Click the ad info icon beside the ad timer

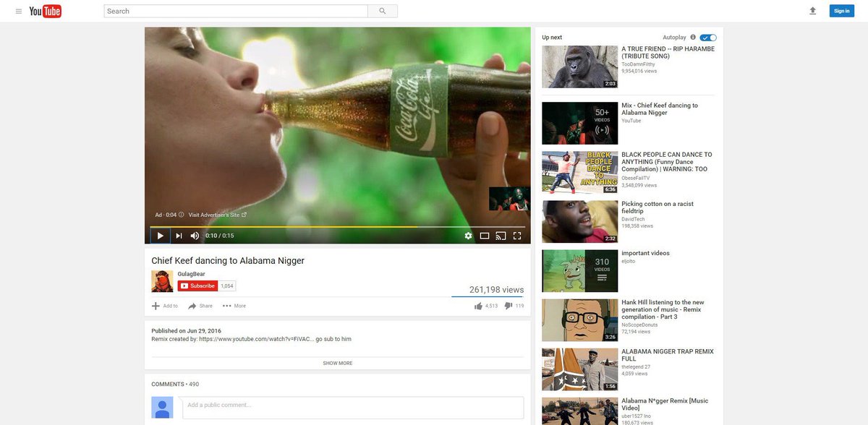click(181, 215)
